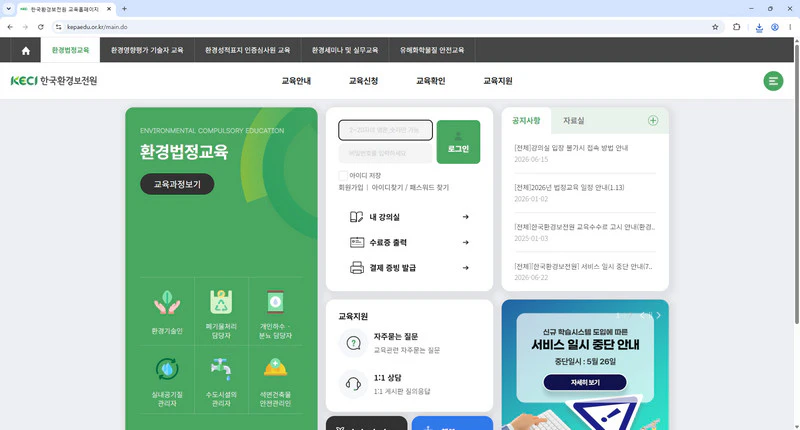Open 자주묻는 질문 question mark icon
This screenshot has width=800, height=430.
tap(353, 343)
